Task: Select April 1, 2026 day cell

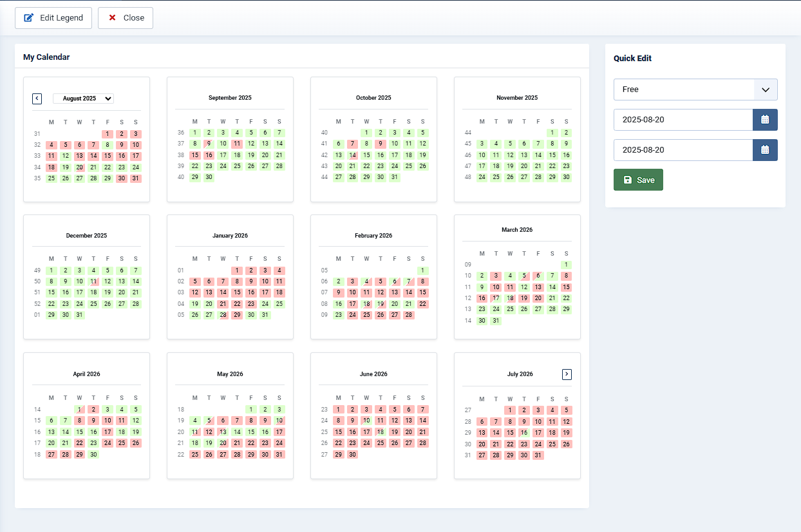Action: click(x=79, y=409)
